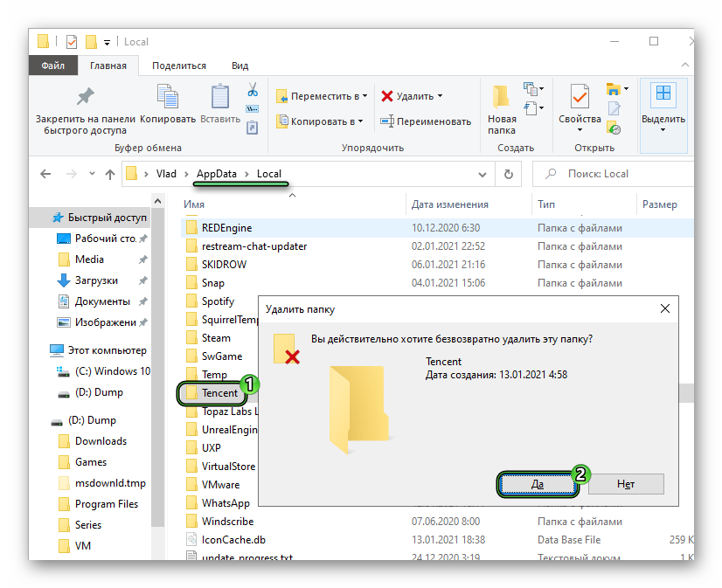This screenshot has height=588, width=722.
Task: Click the Copy icon in the ribbon
Action: [x=168, y=98]
